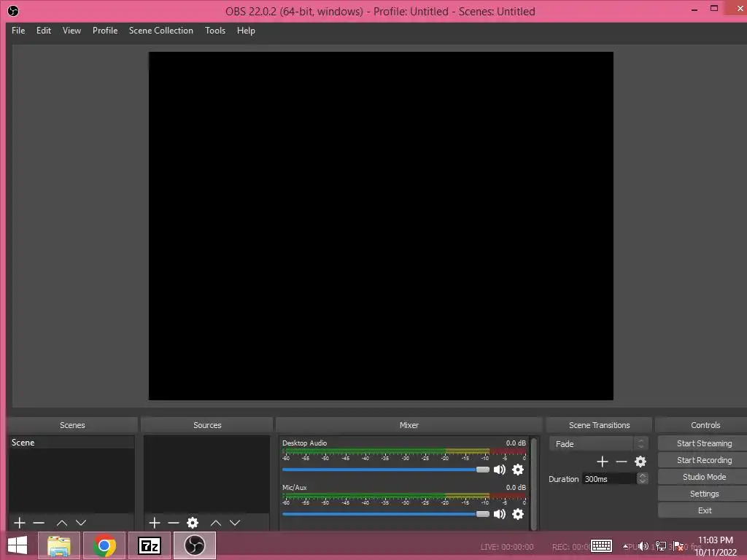Click the Scene Transitions panel header
Screen dimensions: 747x560
click(600, 425)
